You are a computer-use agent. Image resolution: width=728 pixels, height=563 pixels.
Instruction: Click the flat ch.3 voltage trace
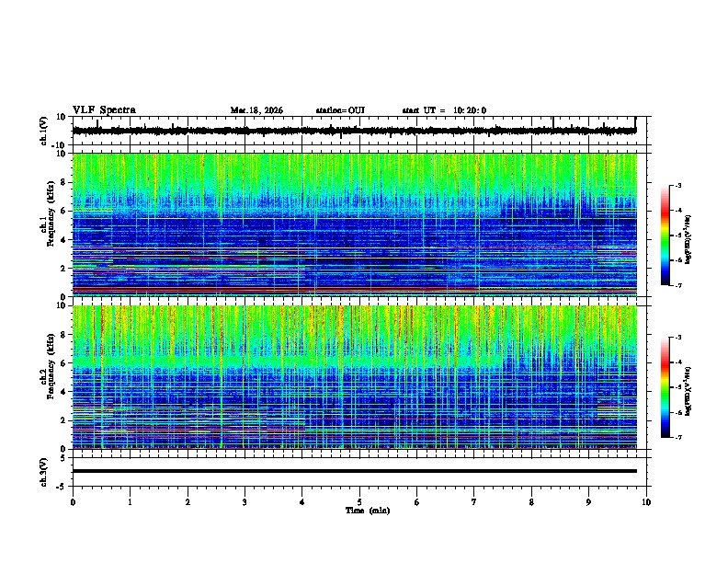[x=355, y=471]
